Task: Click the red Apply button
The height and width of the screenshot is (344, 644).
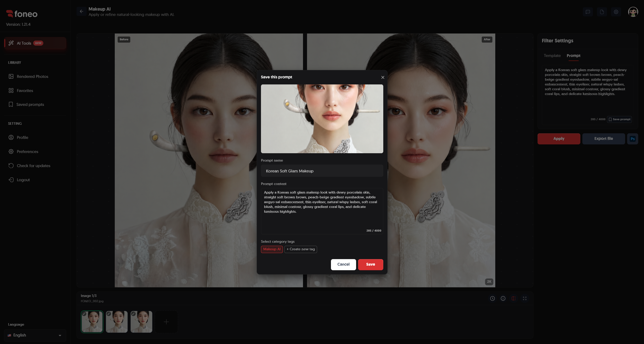Action: coord(559,139)
